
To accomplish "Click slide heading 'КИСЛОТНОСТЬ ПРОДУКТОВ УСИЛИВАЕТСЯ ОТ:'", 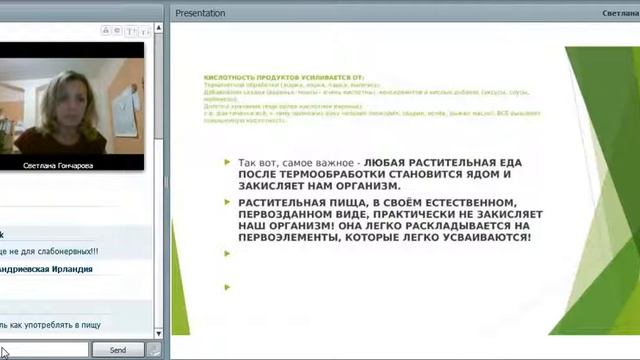I will coord(284,77).
